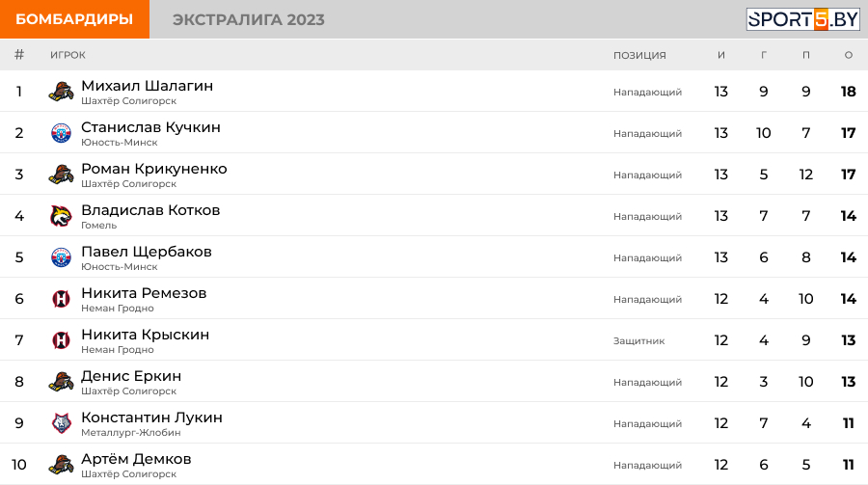Click Юность-Минск logo beside Павел Щербаков
Image resolution: width=868 pixels, height=485 pixels.
pyautogui.click(x=61, y=257)
